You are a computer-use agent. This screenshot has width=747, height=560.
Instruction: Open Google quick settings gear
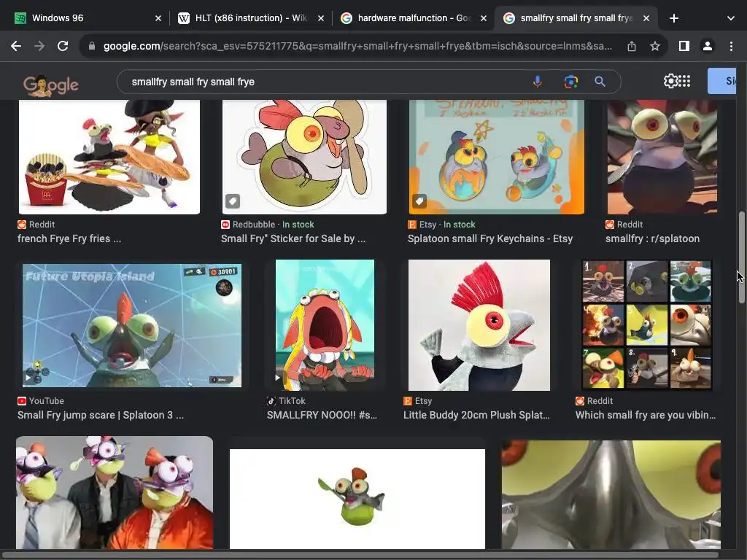pos(670,81)
